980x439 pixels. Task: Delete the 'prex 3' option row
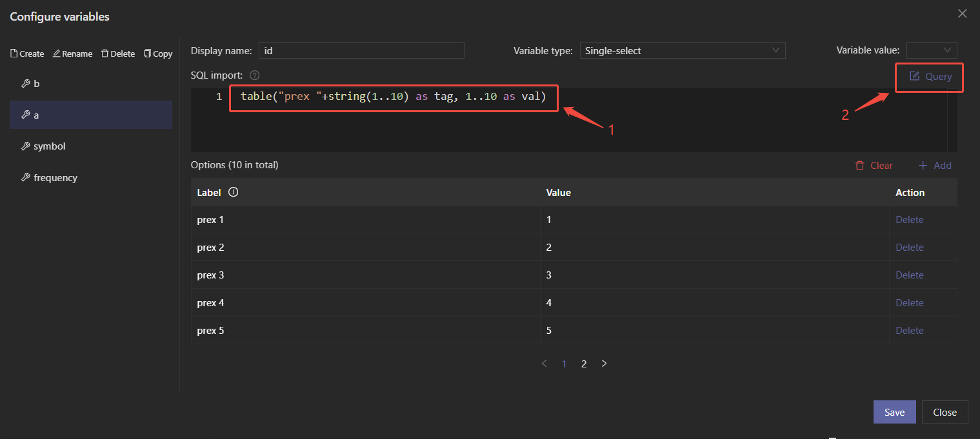click(x=909, y=275)
